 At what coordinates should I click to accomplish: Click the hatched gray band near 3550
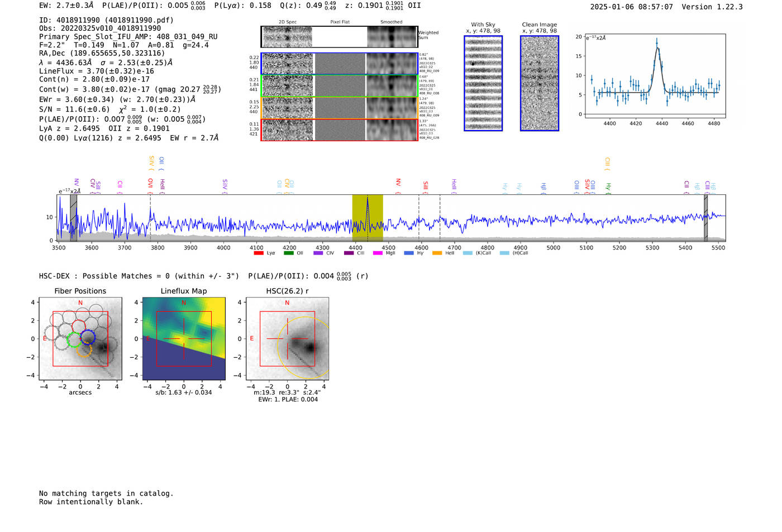pos(73,218)
